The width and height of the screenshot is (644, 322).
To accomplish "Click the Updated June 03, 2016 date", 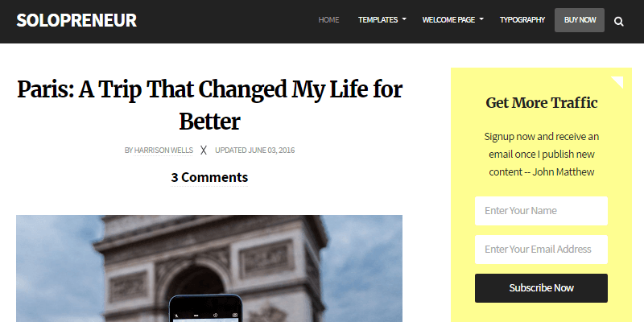I will (254, 150).
